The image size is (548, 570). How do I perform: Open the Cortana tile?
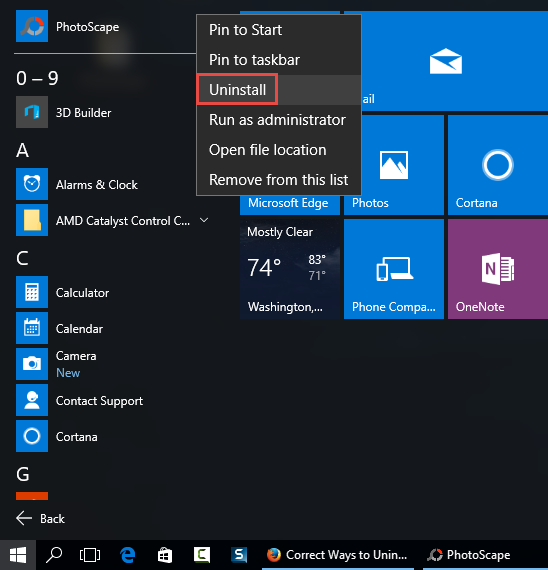click(x=498, y=165)
